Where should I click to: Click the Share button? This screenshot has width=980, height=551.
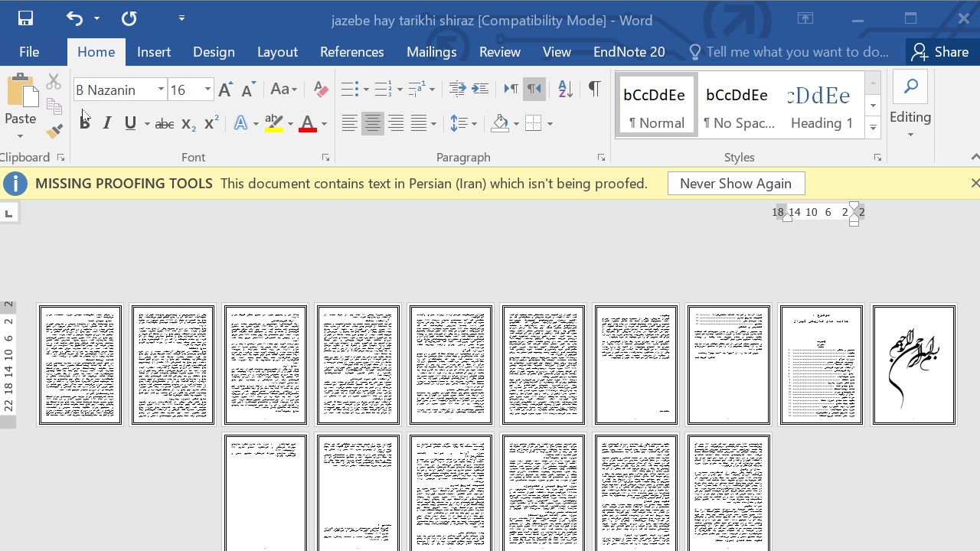tap(941, 52)
